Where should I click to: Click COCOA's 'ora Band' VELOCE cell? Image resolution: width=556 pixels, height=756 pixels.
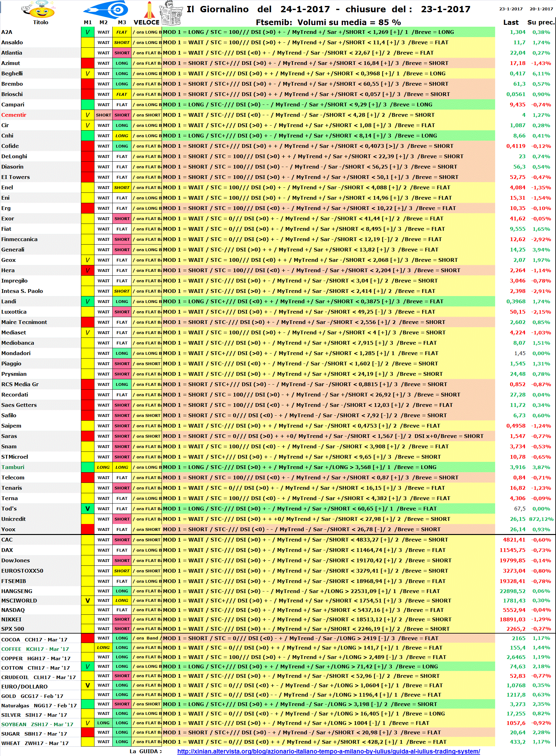[147, 638]
